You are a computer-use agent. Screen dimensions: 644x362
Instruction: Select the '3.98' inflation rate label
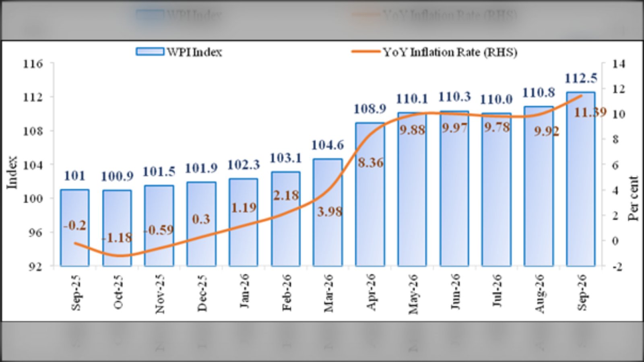[330, 212]
